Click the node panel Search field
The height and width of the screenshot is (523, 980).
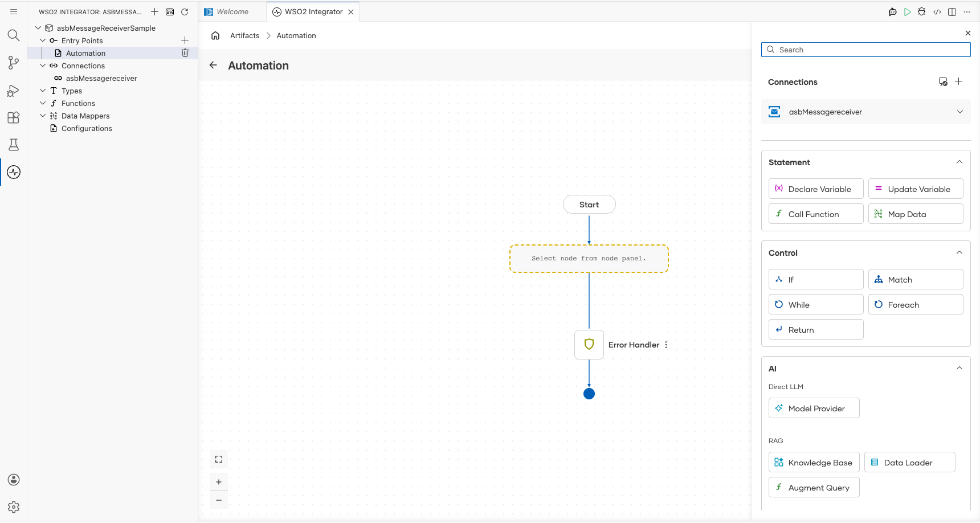pos(865,50)
